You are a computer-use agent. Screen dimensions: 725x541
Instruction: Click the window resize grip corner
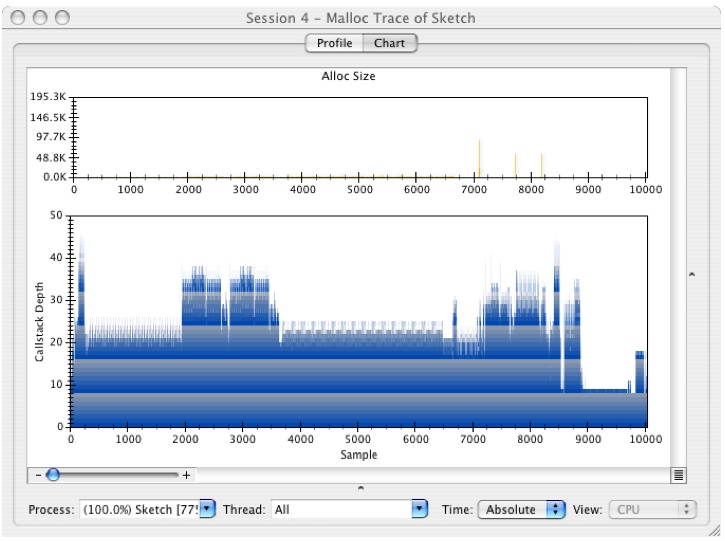pos(714,531)
